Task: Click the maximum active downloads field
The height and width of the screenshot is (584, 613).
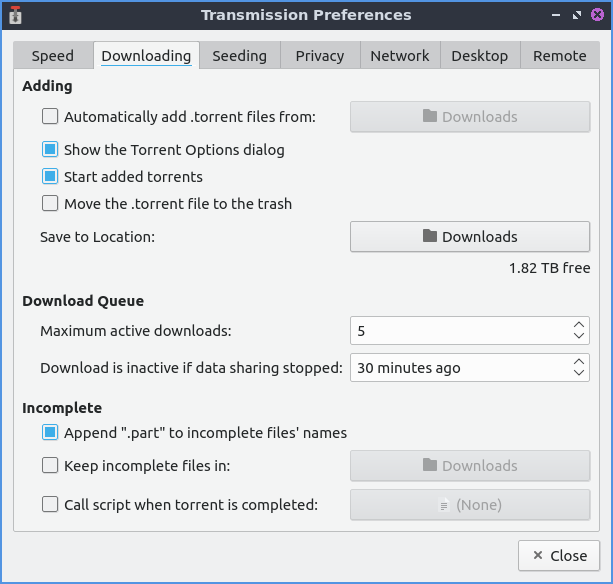Action: pos(458,330)
